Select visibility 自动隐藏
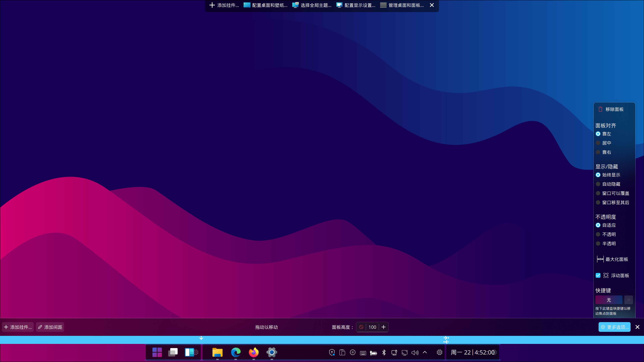644x362 pixels. (608, 184)
